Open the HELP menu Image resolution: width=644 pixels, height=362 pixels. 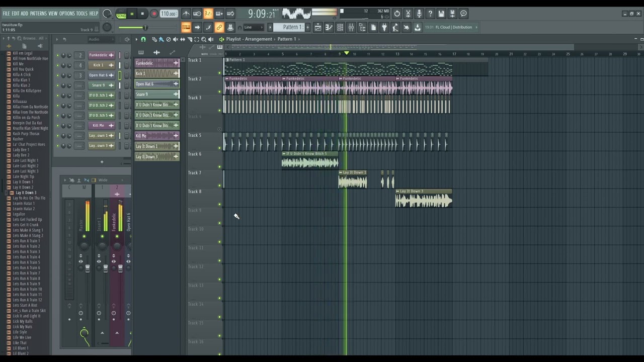pyautogui.click(x=94, y=14)
